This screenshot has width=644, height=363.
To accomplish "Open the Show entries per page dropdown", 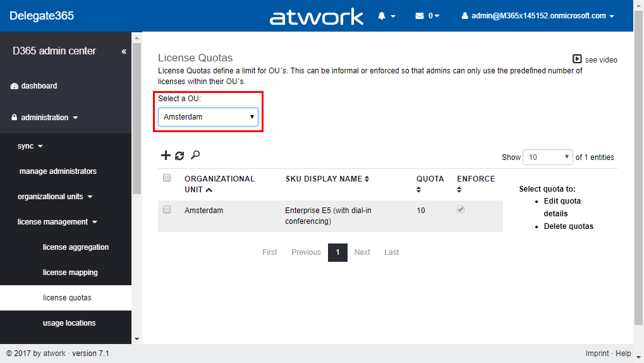I will pyautogui.click(x=549, y=157).
